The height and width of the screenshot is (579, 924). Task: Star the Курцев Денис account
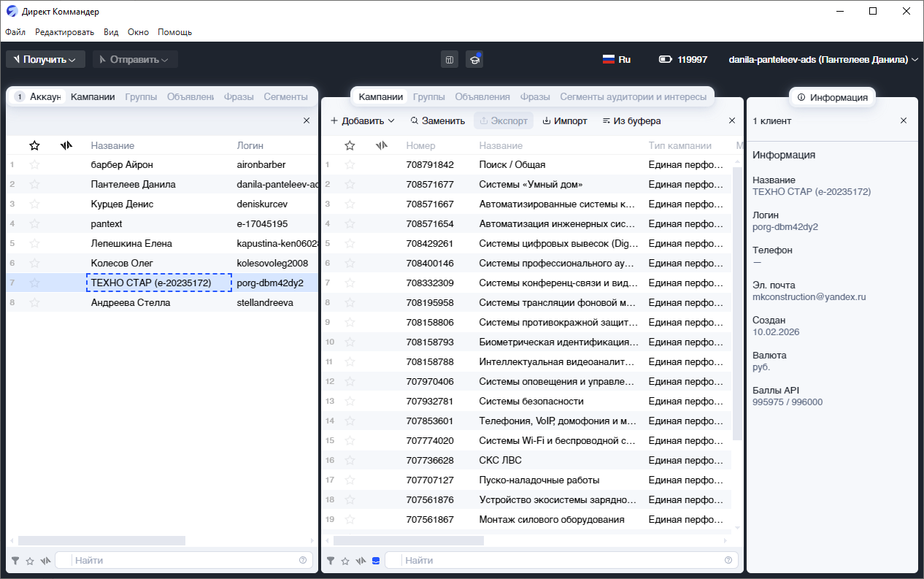tap(34, 204)
